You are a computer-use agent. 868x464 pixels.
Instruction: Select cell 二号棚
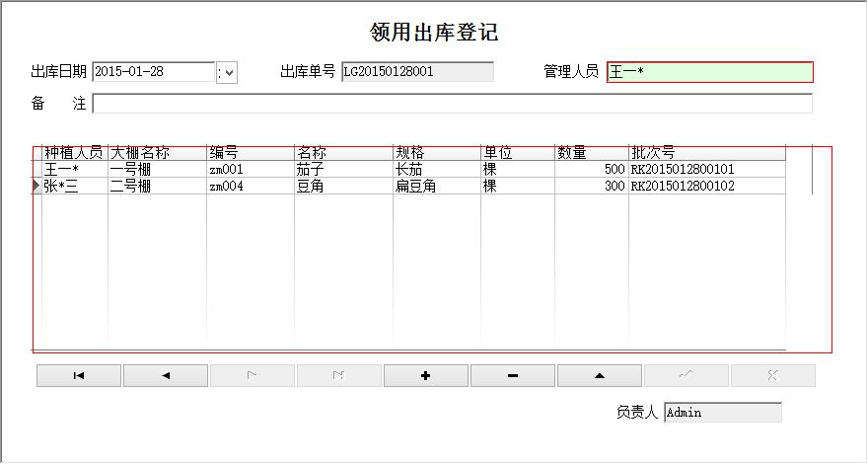click(157, 186)
